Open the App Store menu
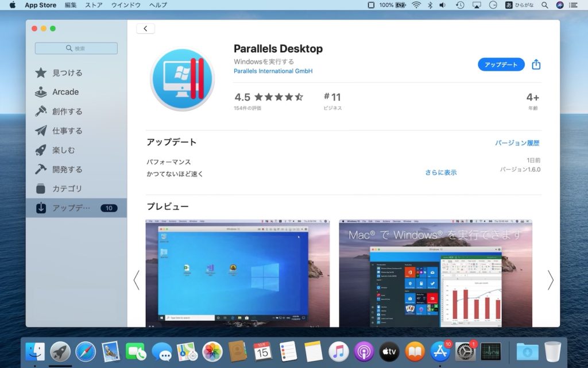Viewport: 588px width, 368px height. 41,5
